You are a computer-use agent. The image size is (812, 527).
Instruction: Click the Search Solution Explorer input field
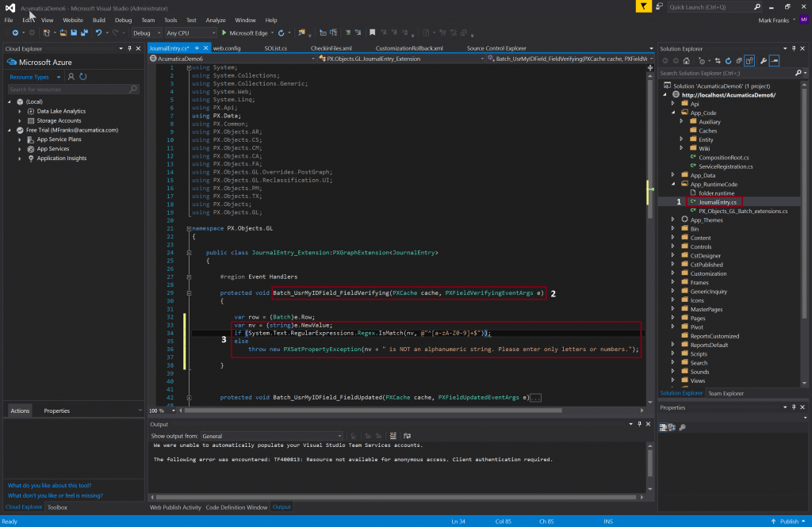(x=726, y=74)
